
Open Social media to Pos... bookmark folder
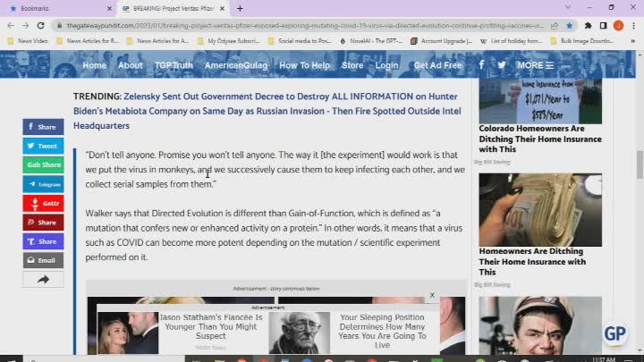[300, 41]
